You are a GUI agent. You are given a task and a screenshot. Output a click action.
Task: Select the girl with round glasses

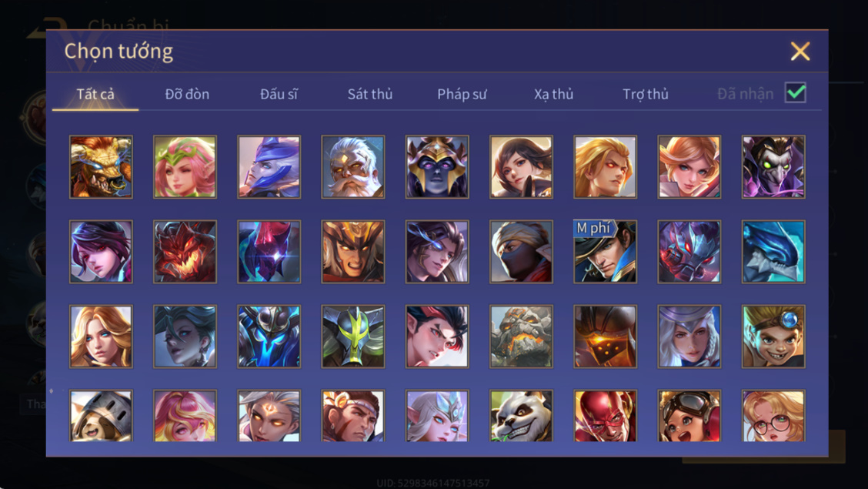(x=773, y=415)
